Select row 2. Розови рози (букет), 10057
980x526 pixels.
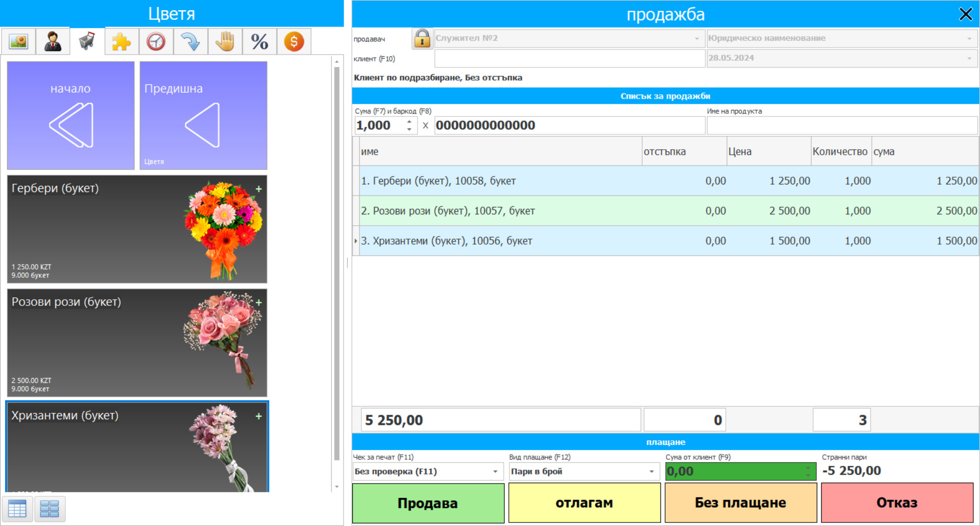(666, 211)
